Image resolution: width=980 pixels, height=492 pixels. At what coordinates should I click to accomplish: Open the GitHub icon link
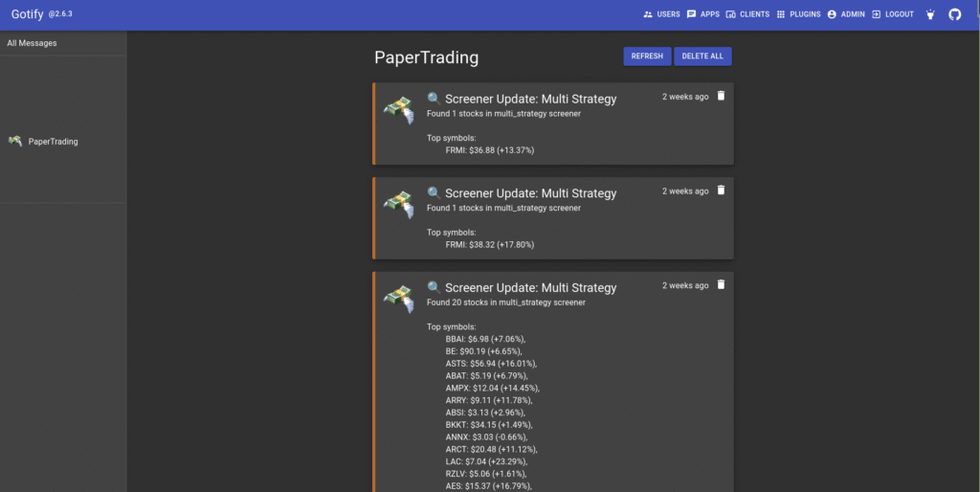click(954, 14)
